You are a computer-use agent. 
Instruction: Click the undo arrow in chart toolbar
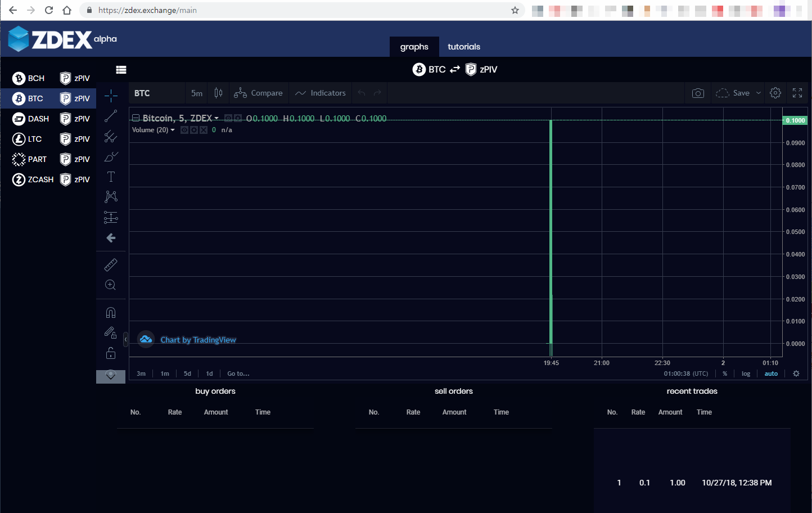tap(362, 93)
